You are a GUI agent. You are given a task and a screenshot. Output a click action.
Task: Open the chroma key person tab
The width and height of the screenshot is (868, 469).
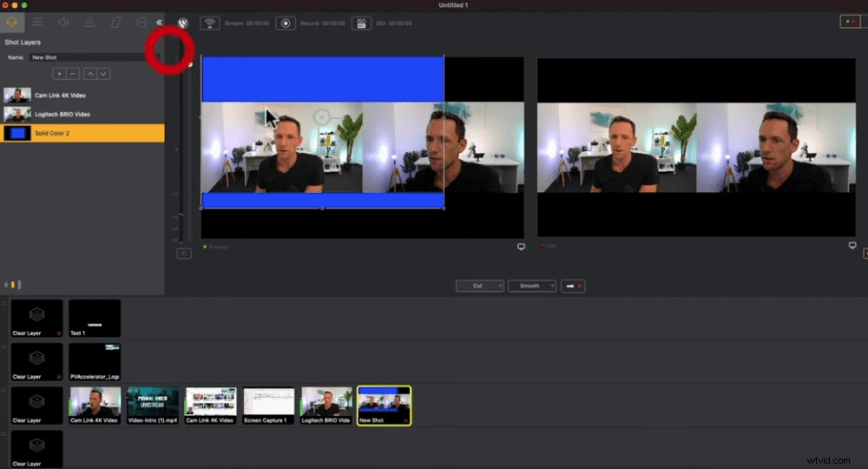89,23
